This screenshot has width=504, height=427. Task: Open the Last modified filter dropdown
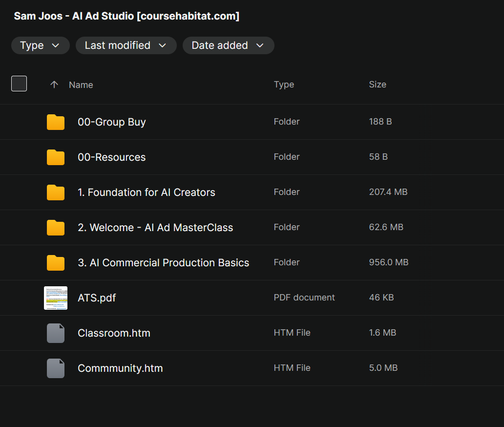[x=126, y=45]
